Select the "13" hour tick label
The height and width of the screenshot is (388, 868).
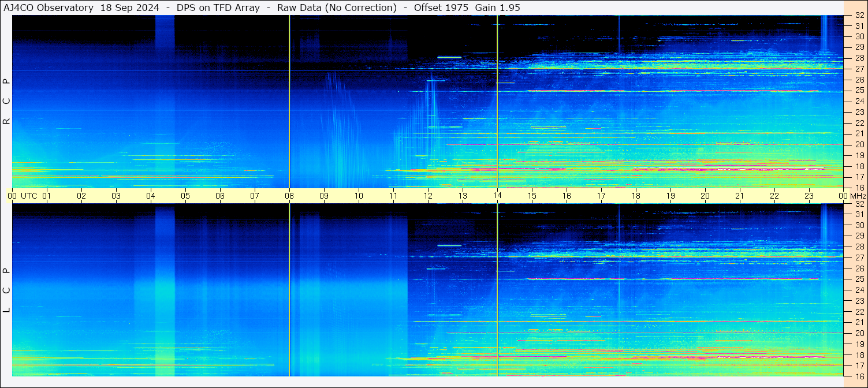click(x=463, y=196)
